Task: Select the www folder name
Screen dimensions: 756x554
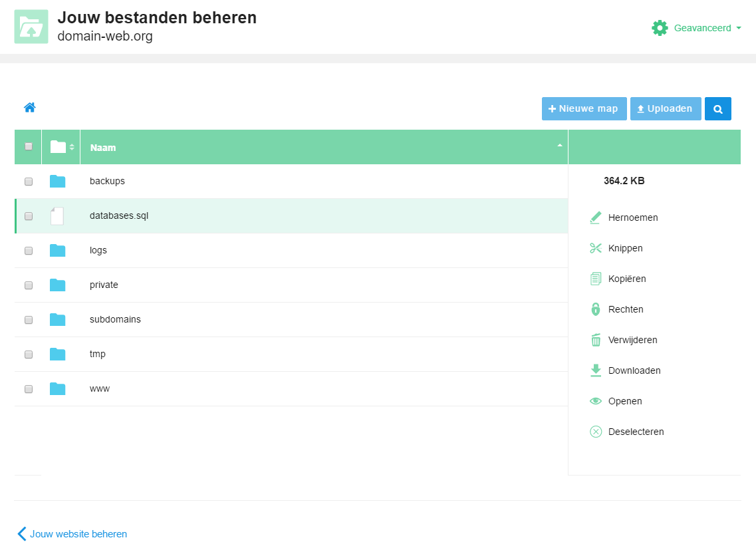Action: [x=100, y=388]
